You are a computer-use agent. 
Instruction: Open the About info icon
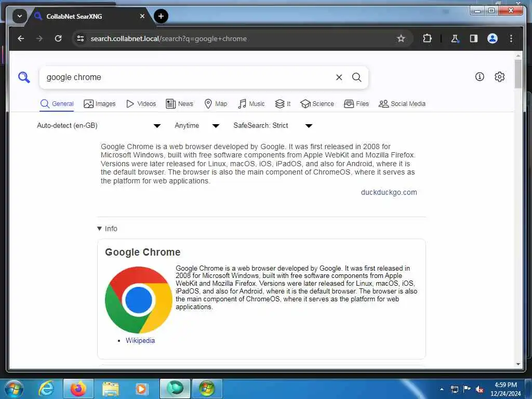(x=480, y=77)
